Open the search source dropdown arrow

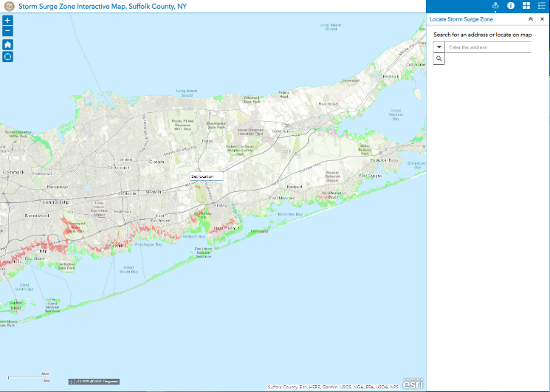[439, 47]
